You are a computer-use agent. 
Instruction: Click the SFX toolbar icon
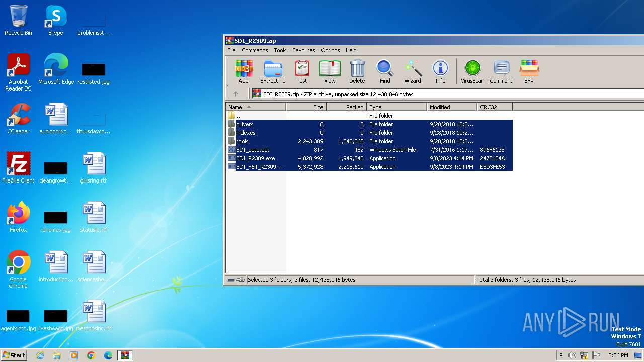529,72
